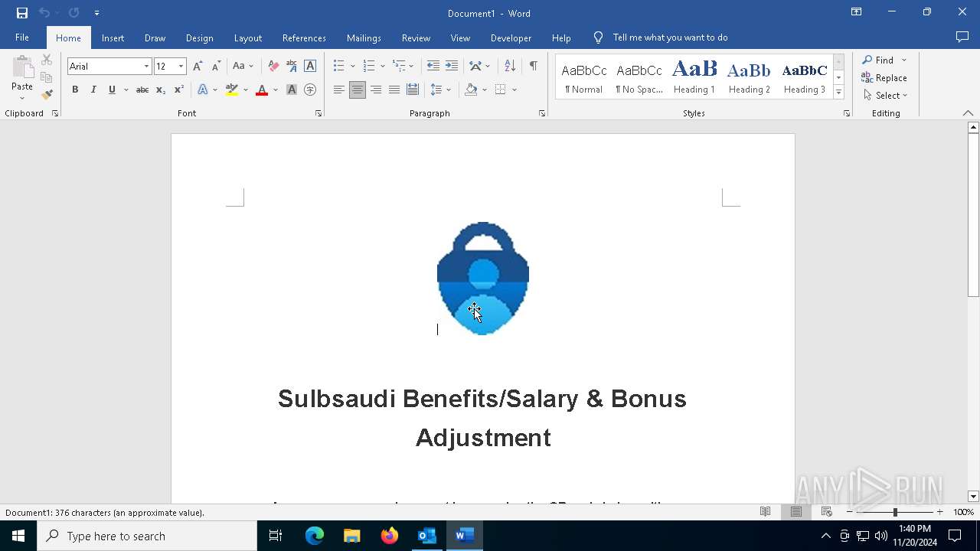Click the Replace button
The image size is (980, 551).
click(884, 77)
